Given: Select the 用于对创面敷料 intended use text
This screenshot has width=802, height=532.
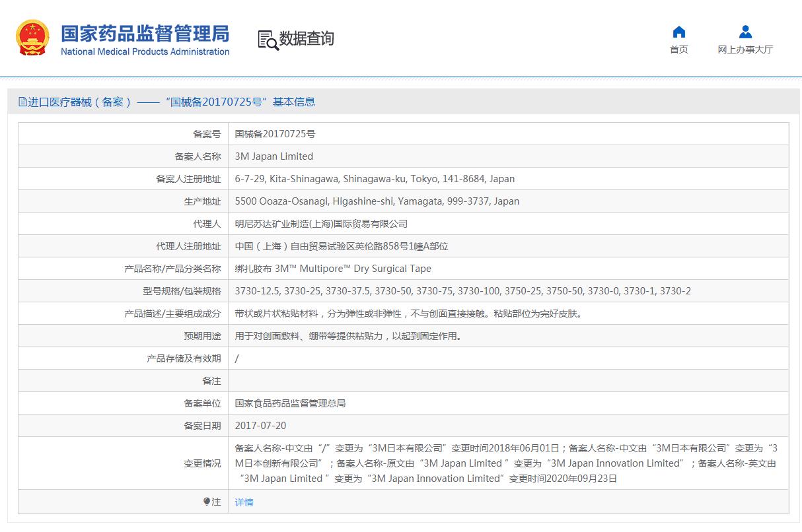Looking at the screenshot, I should (348, 336).
